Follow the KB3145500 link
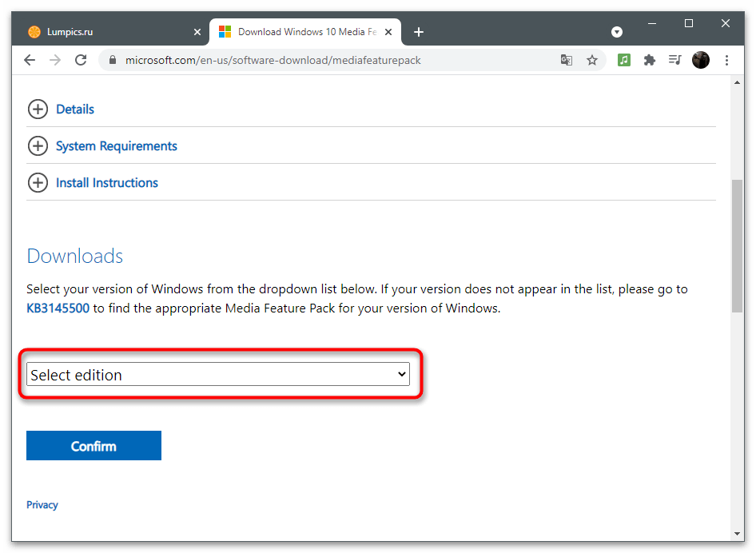This screenshot has height=553, width=756. [x=58, y=308]
